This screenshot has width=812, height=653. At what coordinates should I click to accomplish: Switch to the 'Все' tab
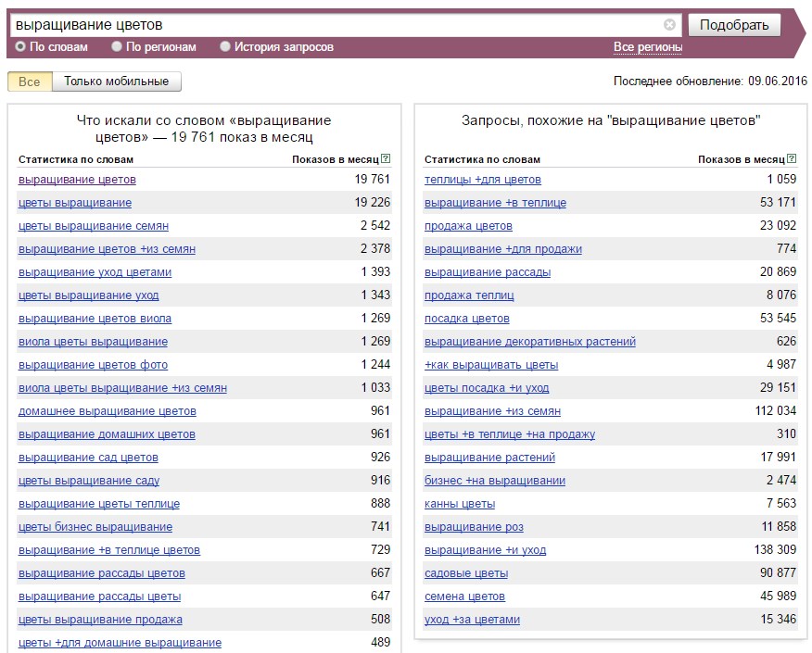[30, 82]
